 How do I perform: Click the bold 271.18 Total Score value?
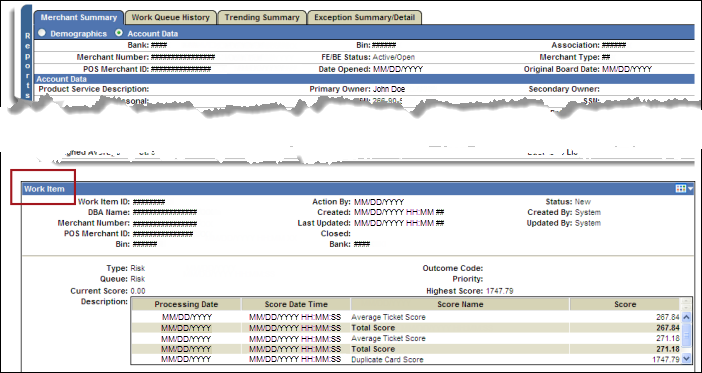click(668, 349)
